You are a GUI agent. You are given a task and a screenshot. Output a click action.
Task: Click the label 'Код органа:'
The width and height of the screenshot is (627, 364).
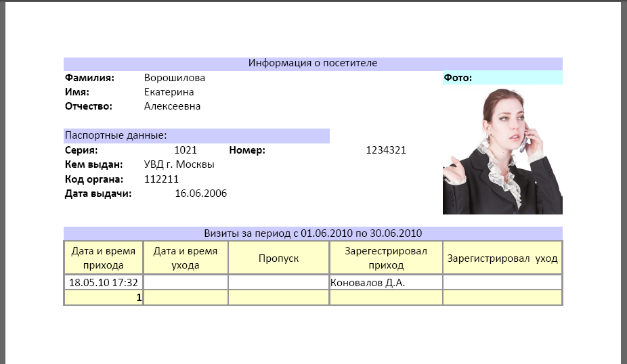[x=94, y=179]
